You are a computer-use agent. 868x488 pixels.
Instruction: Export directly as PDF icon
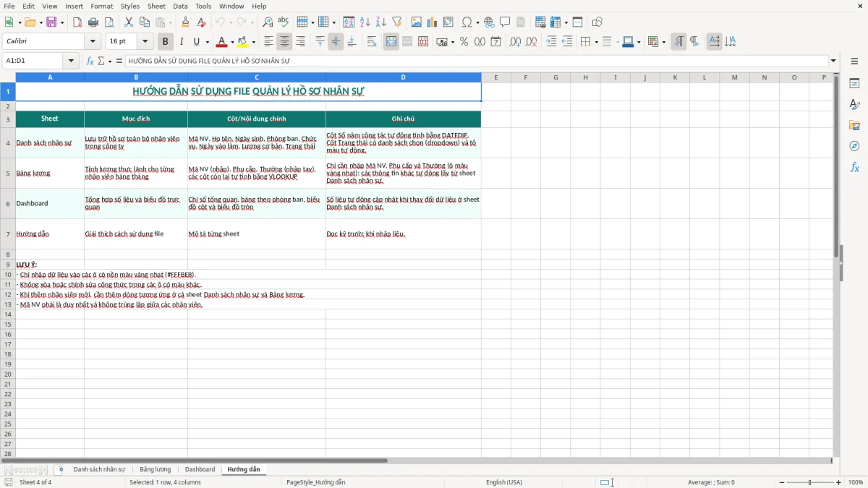tap(77, 22)
